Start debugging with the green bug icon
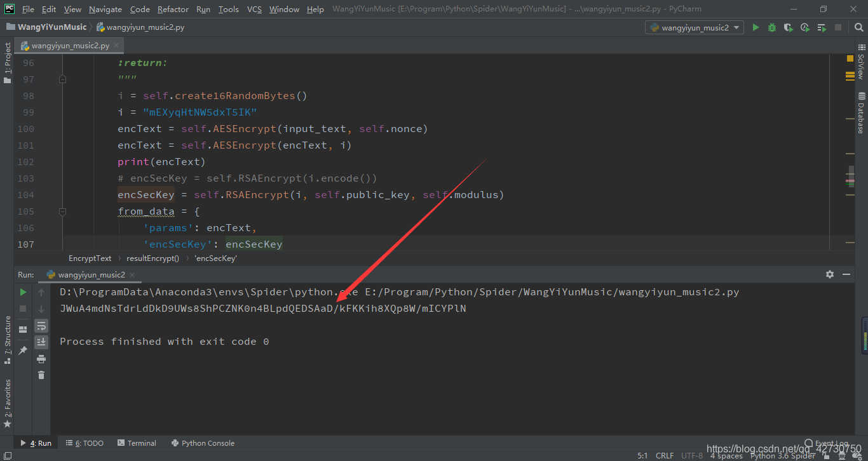The image size is (868, 461). point(772,27)
